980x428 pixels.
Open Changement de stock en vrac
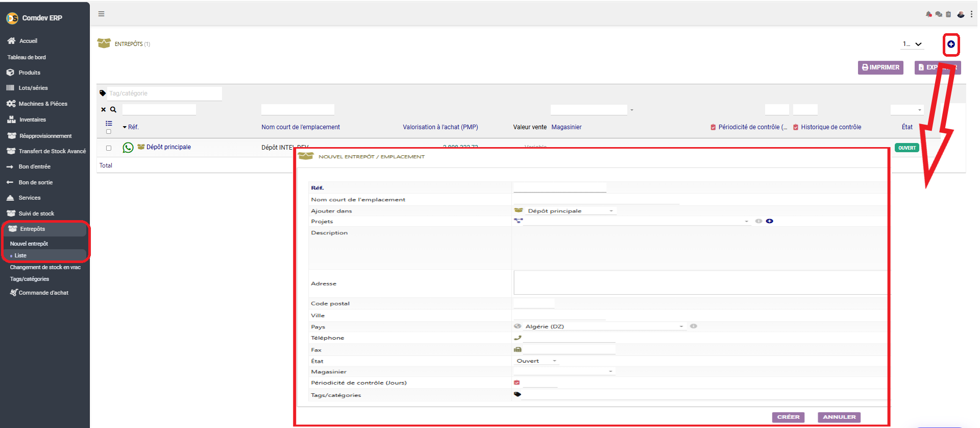[45, 267]
